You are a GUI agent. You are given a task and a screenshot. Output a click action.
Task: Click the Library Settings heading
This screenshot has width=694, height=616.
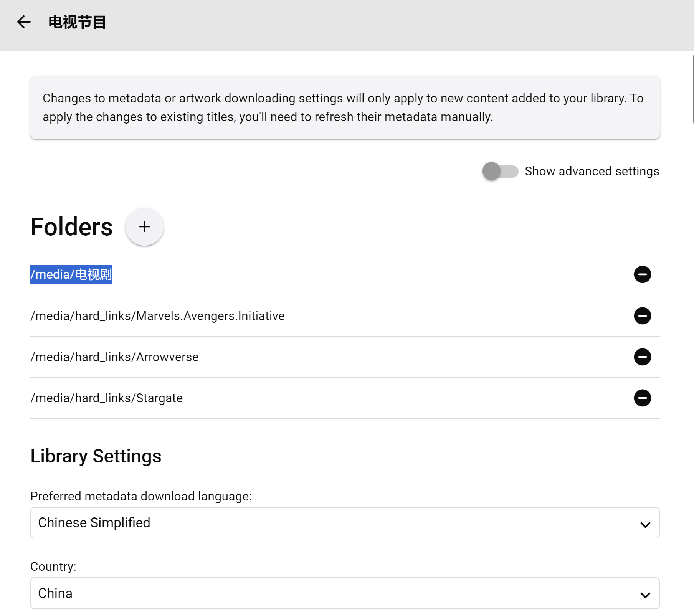point(96,456)
